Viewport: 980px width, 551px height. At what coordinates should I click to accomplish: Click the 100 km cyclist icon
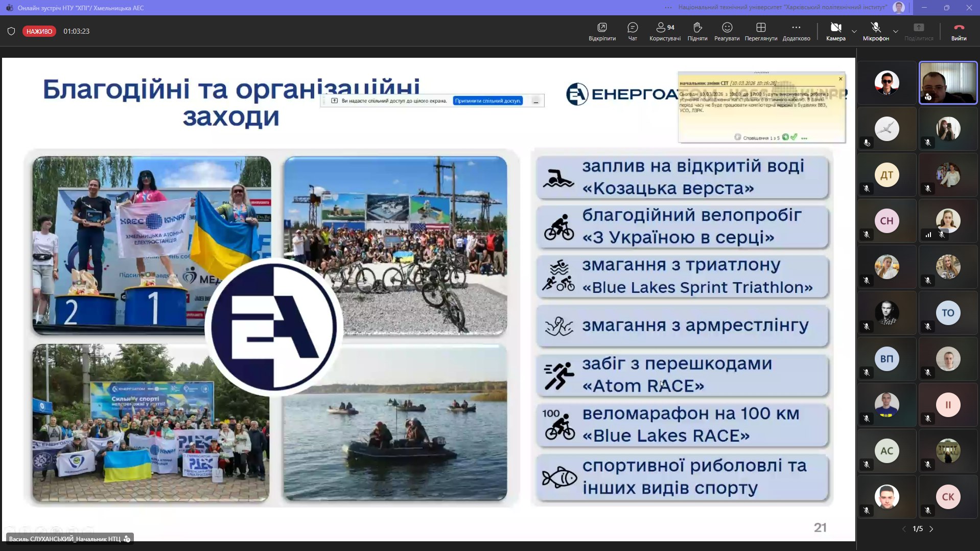(558, 424)
